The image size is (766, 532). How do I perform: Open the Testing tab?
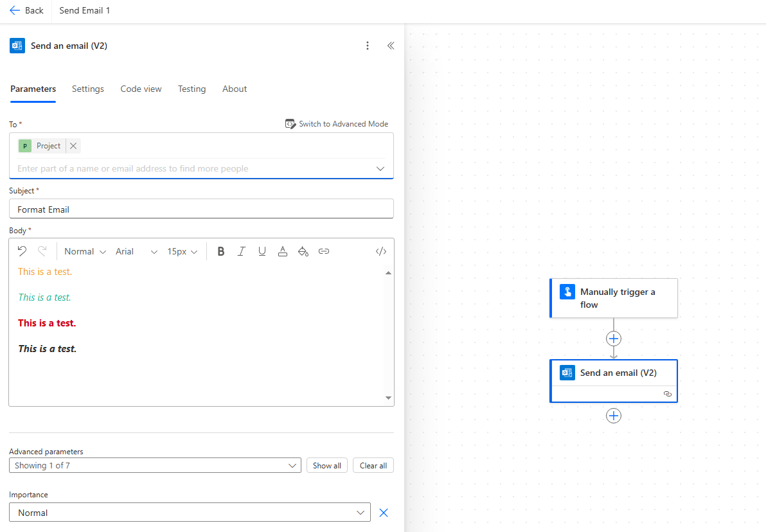pos(191,89)
